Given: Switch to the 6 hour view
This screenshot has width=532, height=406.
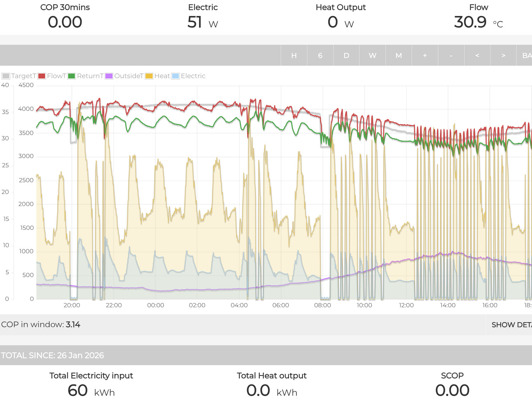Looking at the screenshot, I should pyautogui.click(x=320, y=55).
